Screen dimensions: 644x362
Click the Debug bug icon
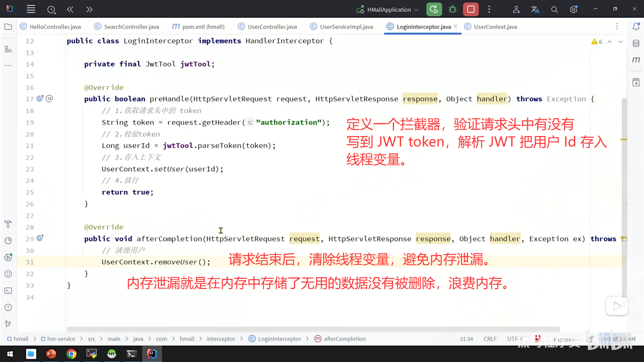click(452, 9)
